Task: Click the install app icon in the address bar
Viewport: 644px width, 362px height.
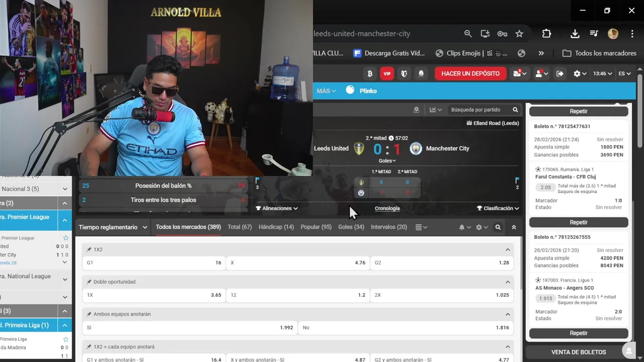Action: (485, 34)
